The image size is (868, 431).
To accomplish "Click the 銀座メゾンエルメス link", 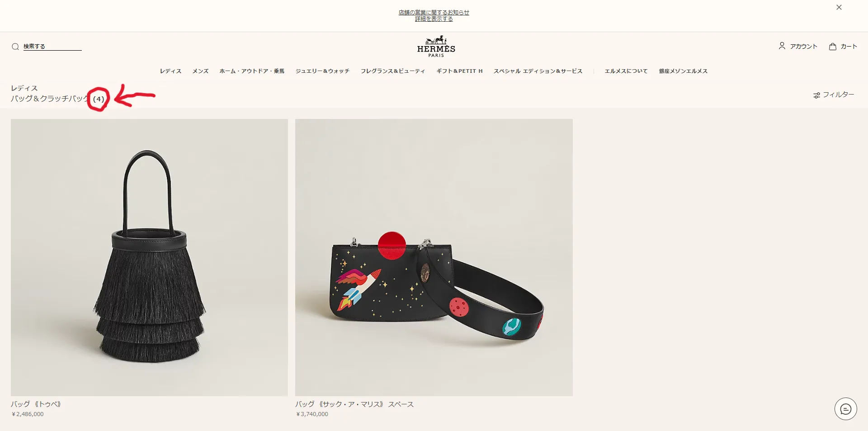I will 683,71.
